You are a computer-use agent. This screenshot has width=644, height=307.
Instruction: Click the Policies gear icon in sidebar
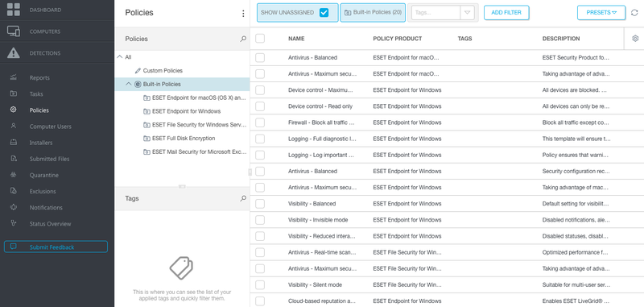pos(14,110)
